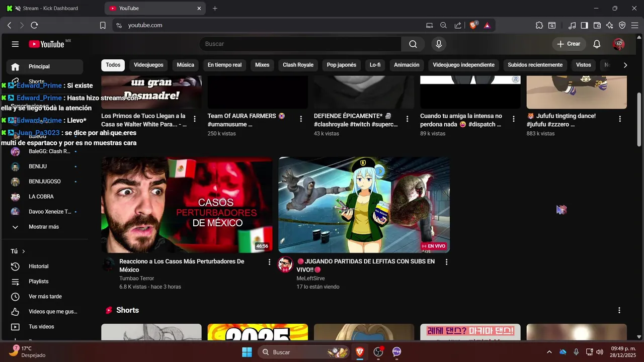This screenshot has width=644, height=362.
Task: Open options for Team Of AURA FARMERS
Action: pyautogui.click(x=301, y=119)
